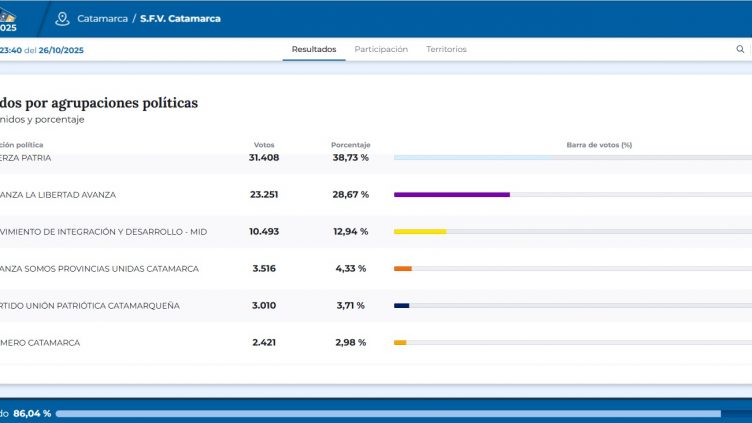
Task: Click the light blue Fuerza Patria bar
Action: point(472,158)
